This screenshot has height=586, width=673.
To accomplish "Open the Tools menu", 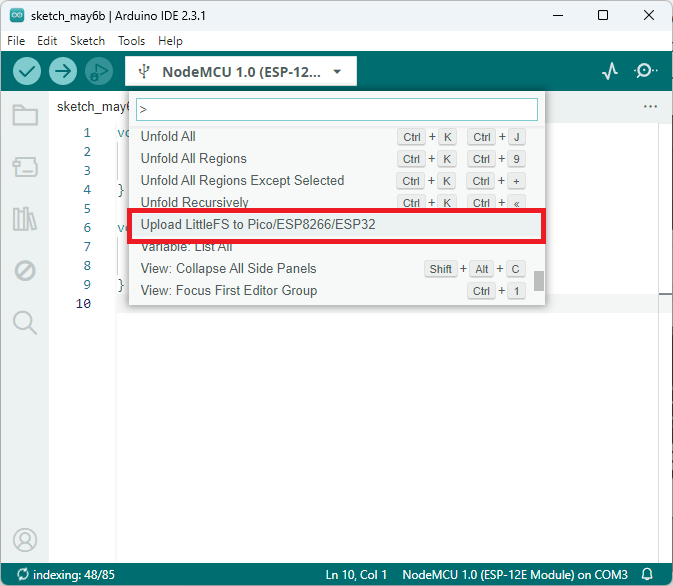I will point(131,41).
